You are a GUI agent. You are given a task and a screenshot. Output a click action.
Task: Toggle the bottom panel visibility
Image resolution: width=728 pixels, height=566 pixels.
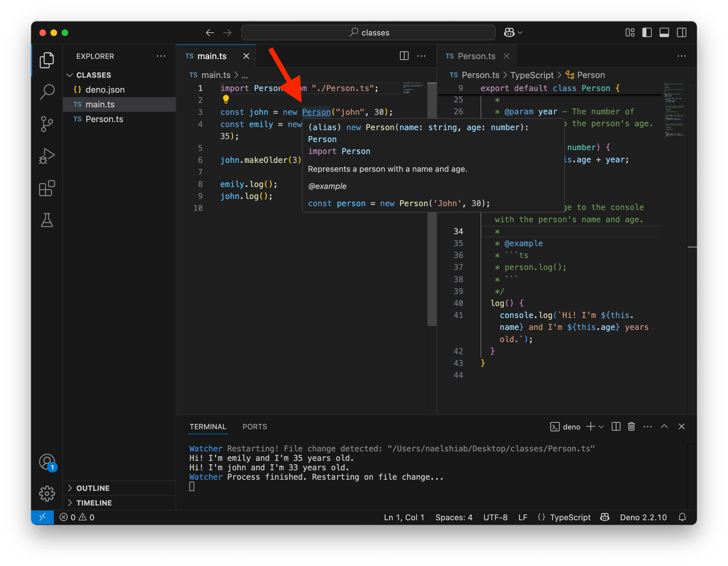664,32
